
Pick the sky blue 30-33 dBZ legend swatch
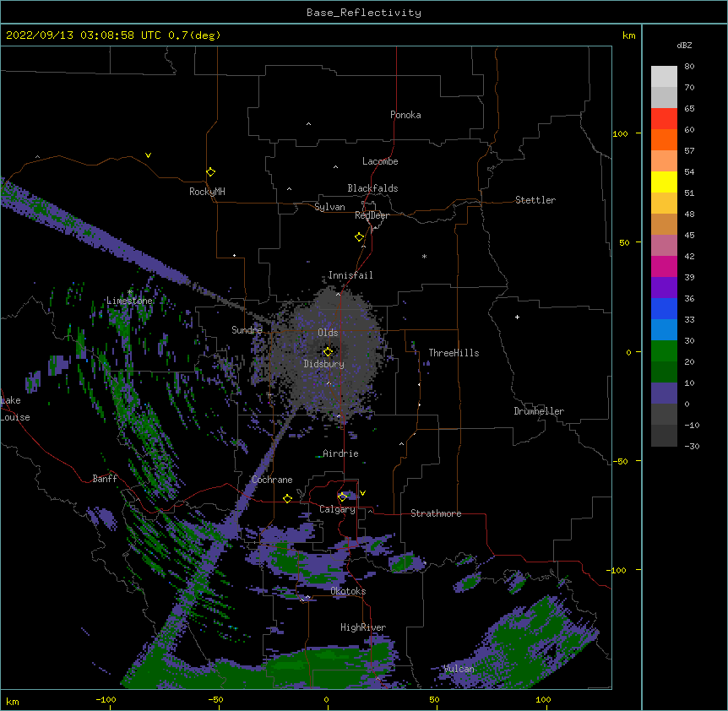click(664, 330)
